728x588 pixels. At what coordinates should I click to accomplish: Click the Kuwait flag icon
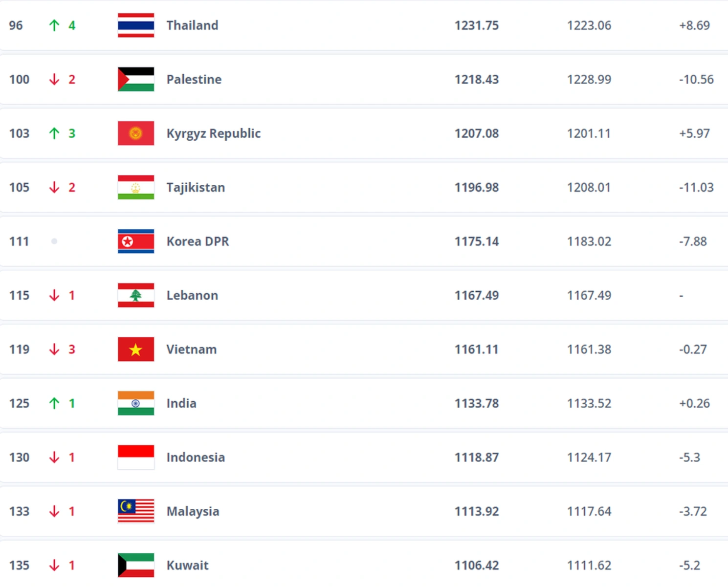point(136,566)
